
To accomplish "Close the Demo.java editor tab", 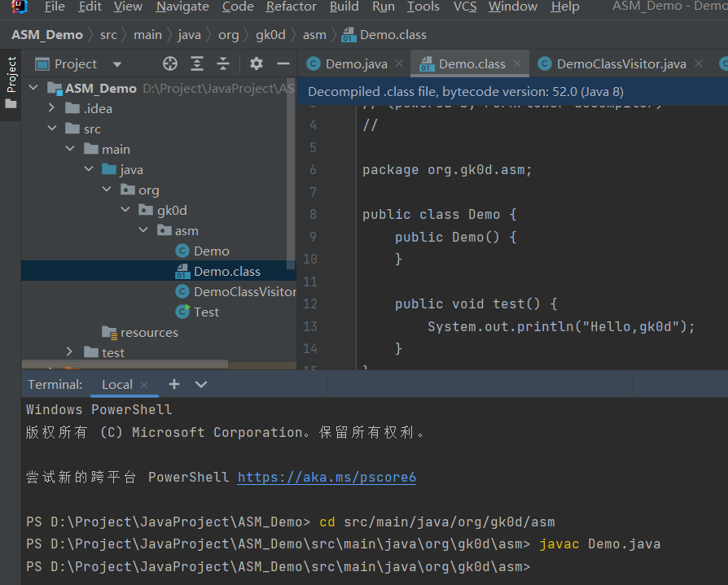I will (399, 63).
